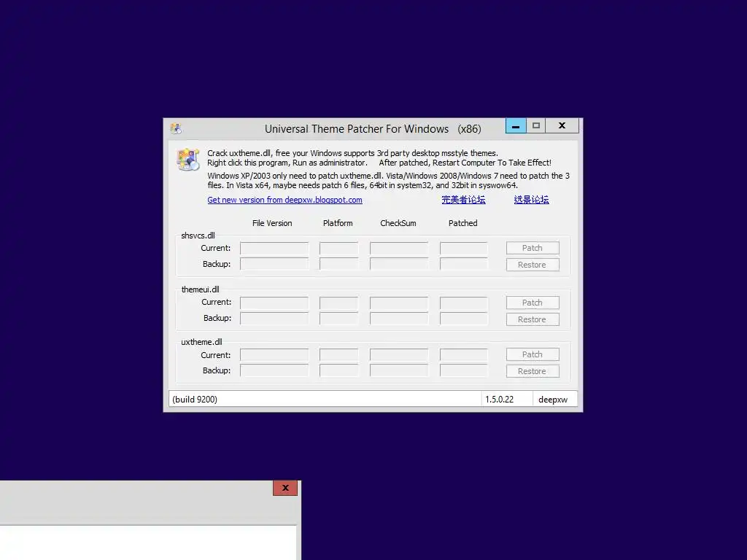Click Patch button for shsvcs.dll
This screenshot has width=747, height=560.
coord(532,248)
